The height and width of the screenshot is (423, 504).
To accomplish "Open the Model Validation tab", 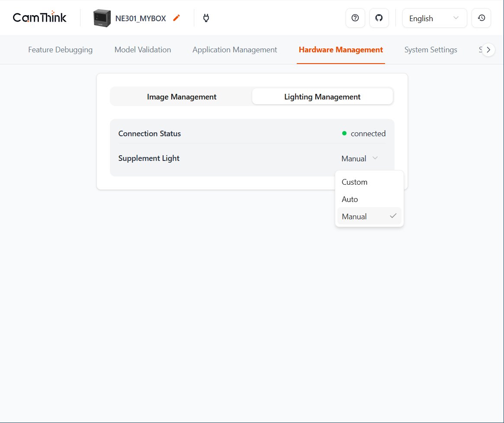I will click(x=143, y=50).
